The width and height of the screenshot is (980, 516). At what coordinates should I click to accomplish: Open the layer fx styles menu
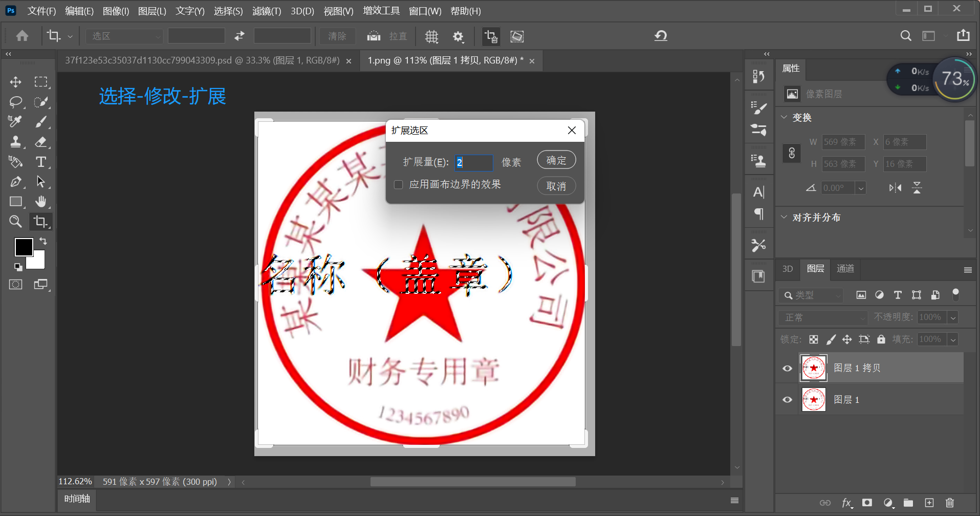(846, 503)
